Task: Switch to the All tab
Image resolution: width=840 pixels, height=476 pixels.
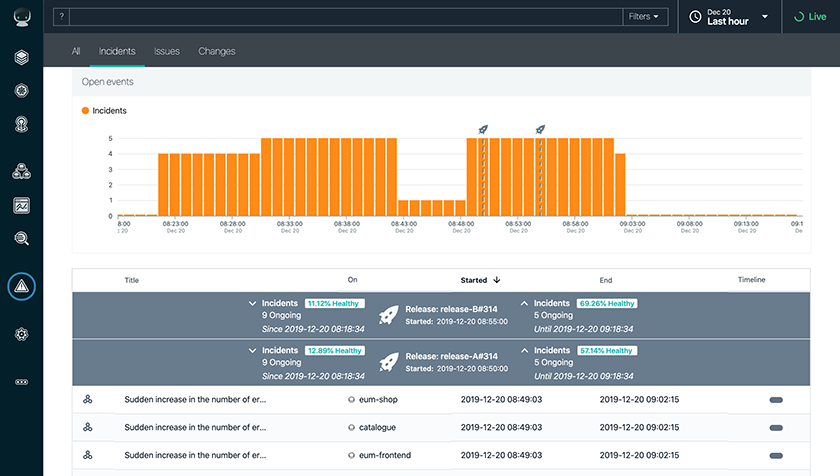Action: click(76, 51)
